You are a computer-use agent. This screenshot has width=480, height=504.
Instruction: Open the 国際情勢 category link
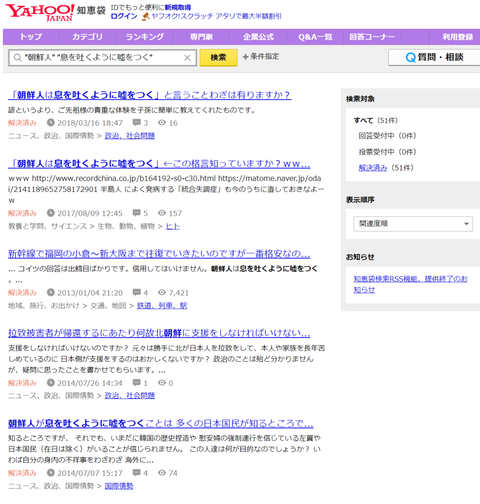click(x=119, y=486)
